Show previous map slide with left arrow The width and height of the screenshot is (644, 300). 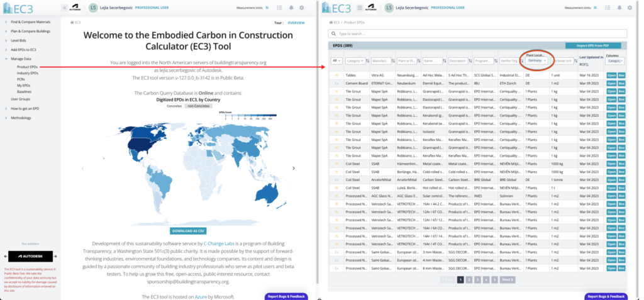tap(82, 168)
